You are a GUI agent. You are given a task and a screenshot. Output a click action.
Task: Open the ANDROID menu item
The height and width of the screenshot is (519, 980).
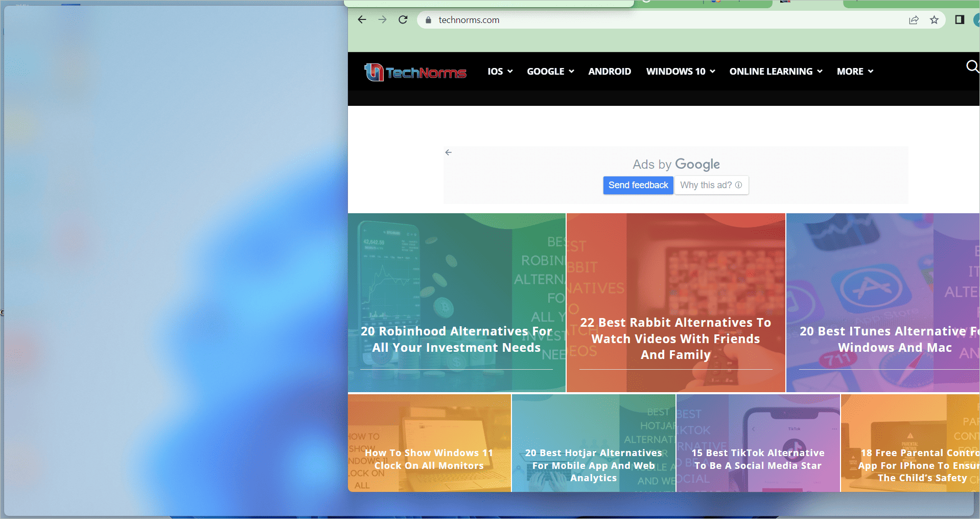(x=610, y=72)
